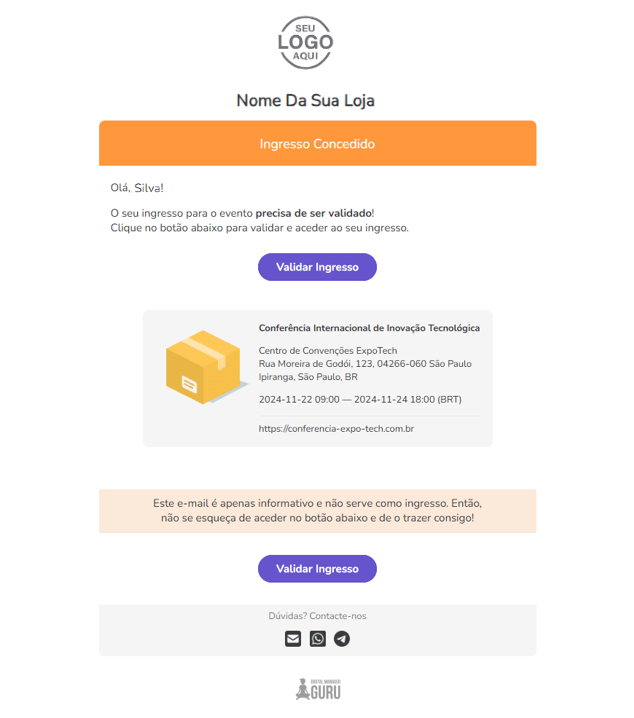634x718 pixels.
Task: Click the orange "Ingresso Concedido" header banner
Action: (x=317, y=144)
